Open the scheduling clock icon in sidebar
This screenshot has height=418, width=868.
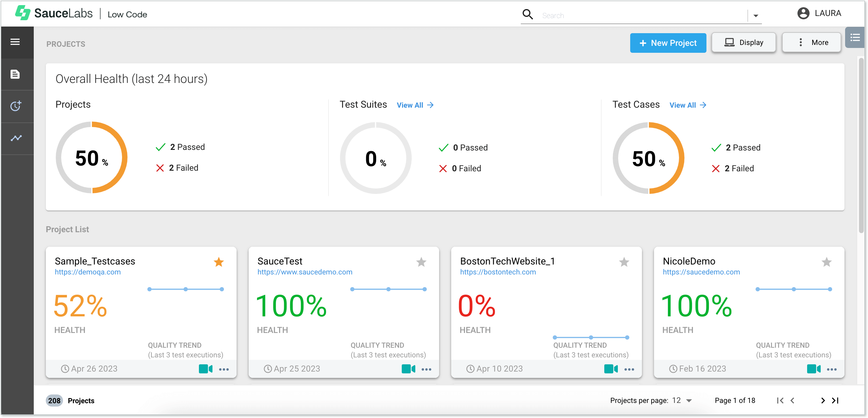pos(15,106)
